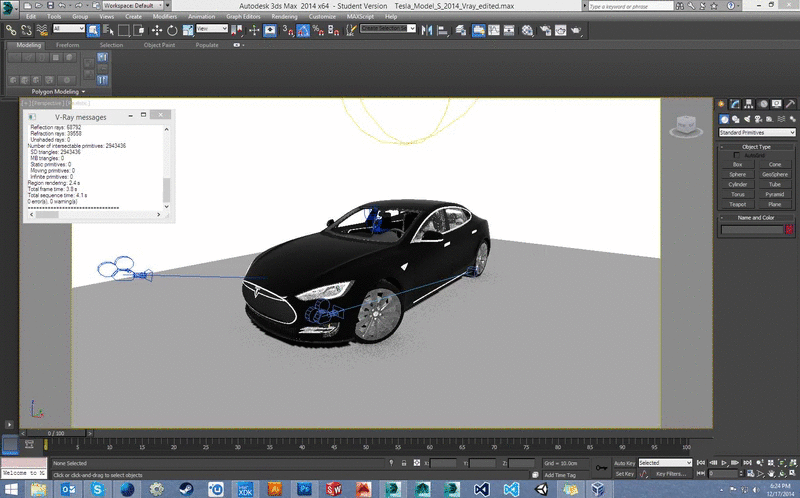Select the Shapes category icon
This screenshot has width=800, height=498.
736,119
